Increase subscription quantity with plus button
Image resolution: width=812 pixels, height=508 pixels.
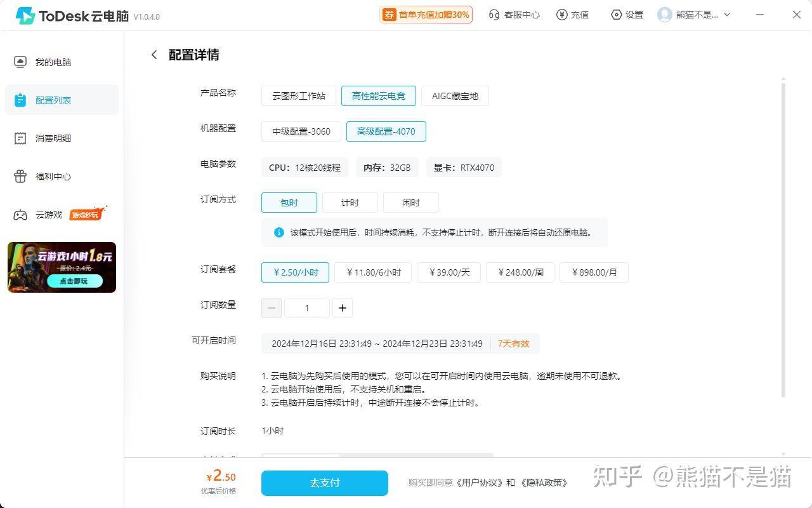pyautogui.click(x=343, y=308)
